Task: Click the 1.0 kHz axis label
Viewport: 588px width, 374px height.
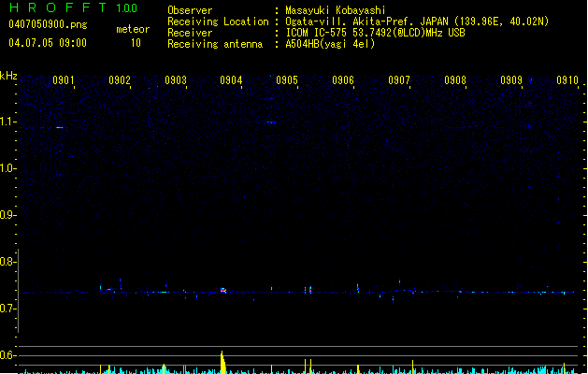Action: pyautogui.click(x=8, y=168)
